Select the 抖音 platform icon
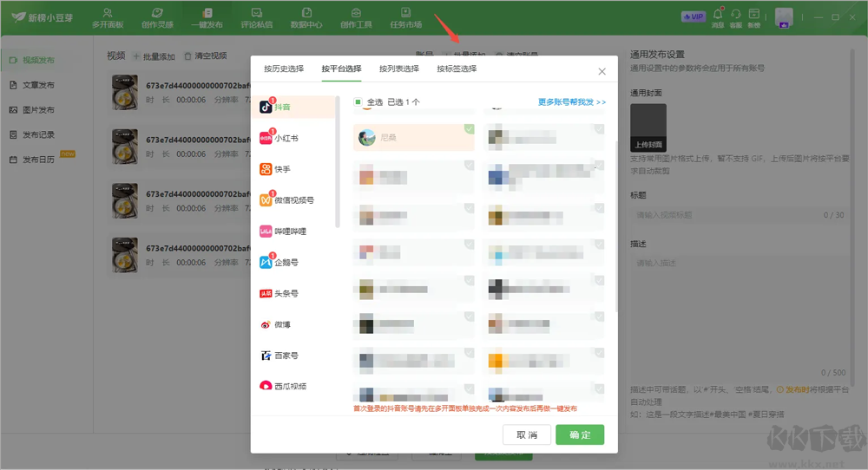 click(266, 107)
